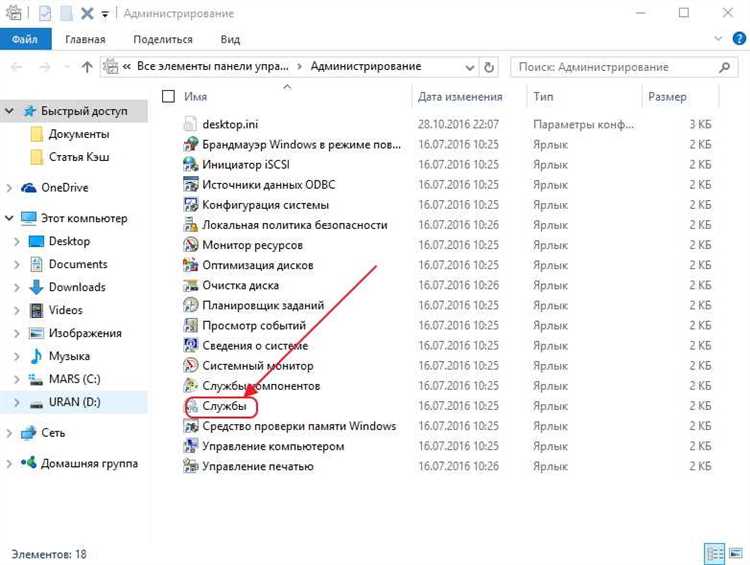This screenshot has width=750, height=565.
Task: Click the Просмотр событий icon
Action: [192, 326]
